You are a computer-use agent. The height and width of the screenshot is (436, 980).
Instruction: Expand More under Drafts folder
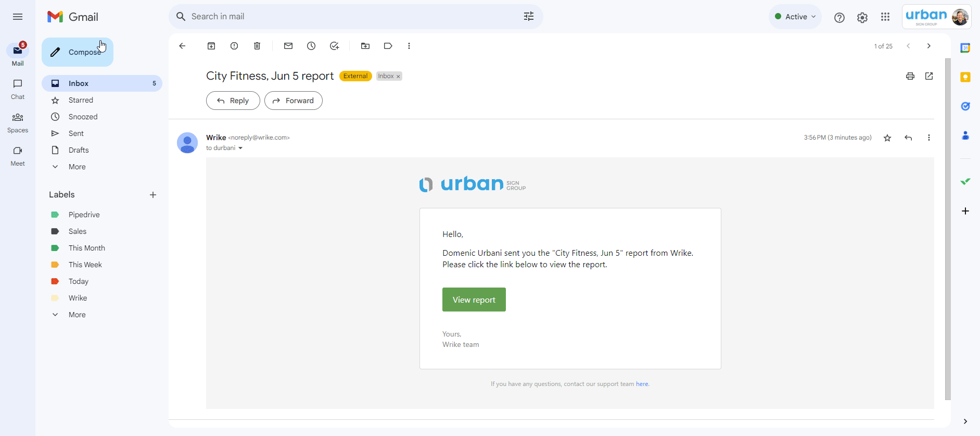point(77,167)
